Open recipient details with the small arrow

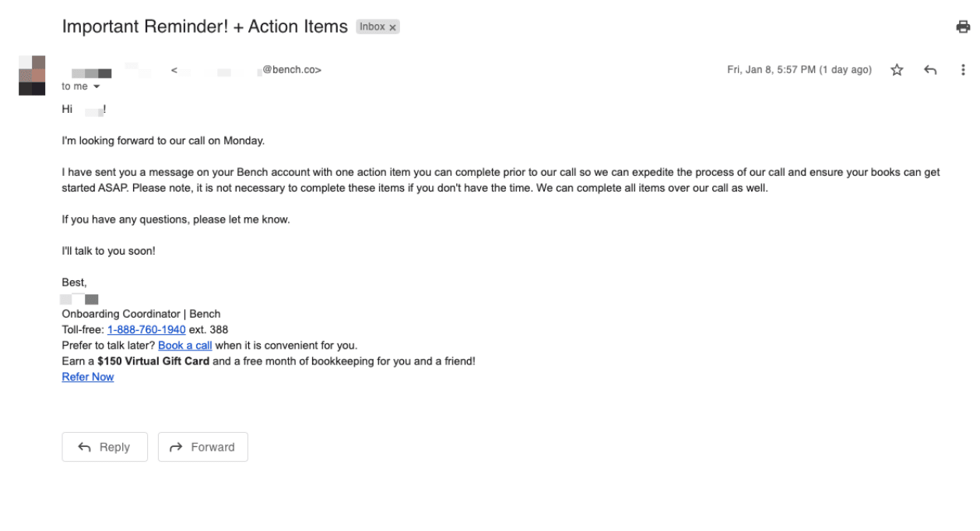tap(98, 86)
